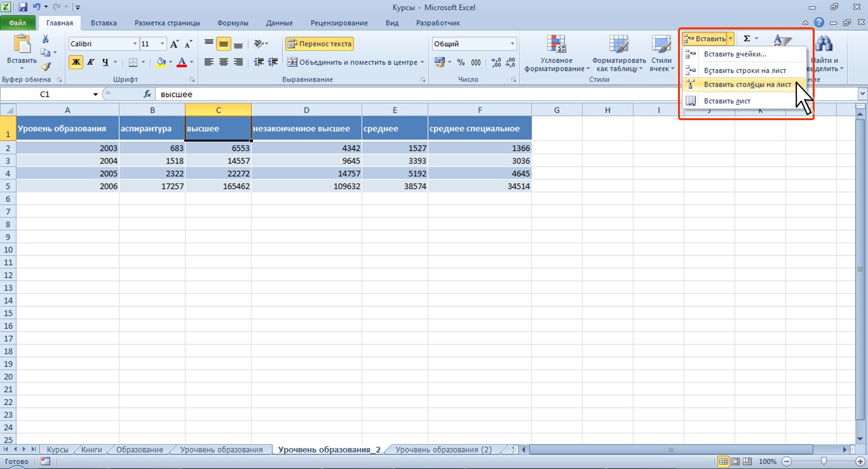Click the zoom slider handle
The height and width of the screenshot is (469, 868).
(x=824, y=461)
